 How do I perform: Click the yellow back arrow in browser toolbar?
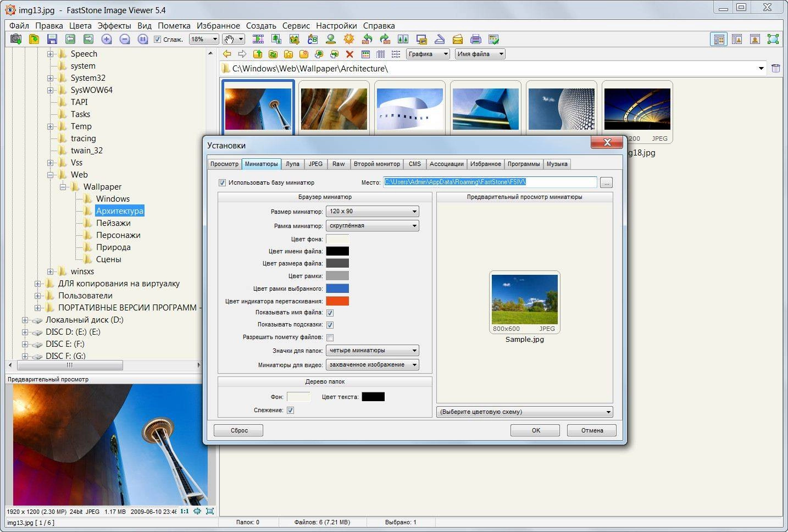226,54
